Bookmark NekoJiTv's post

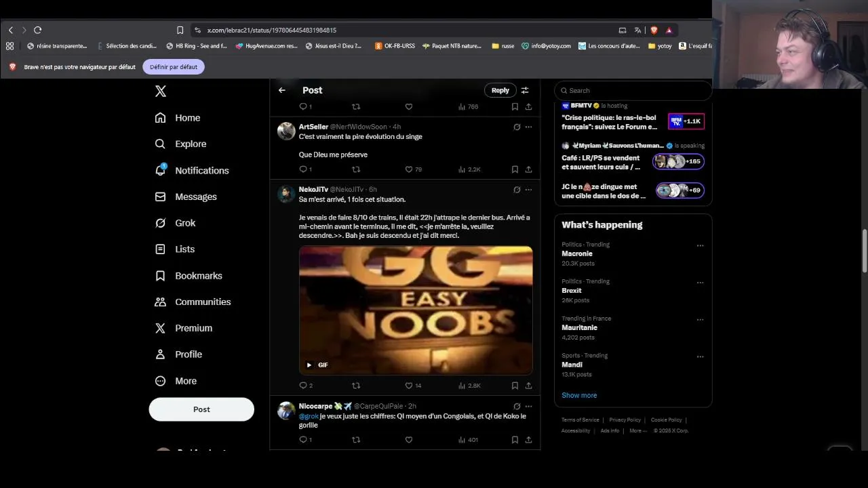[515, 386]
